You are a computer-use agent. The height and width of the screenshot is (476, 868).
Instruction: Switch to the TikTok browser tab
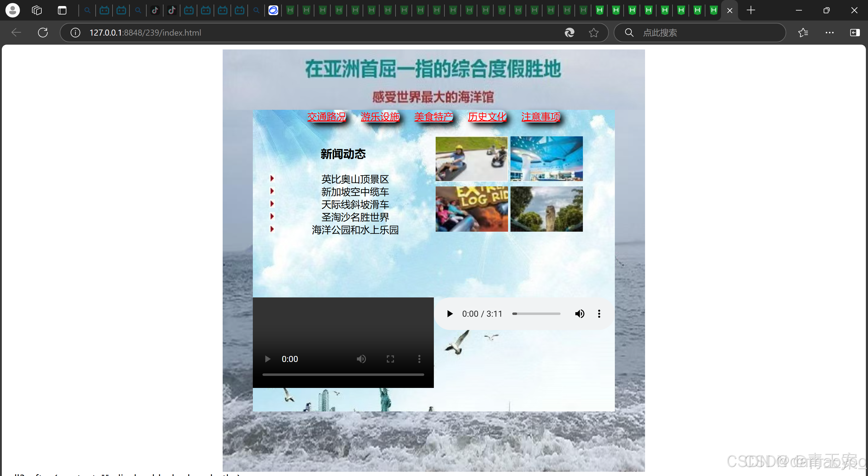tap(155, 10)
